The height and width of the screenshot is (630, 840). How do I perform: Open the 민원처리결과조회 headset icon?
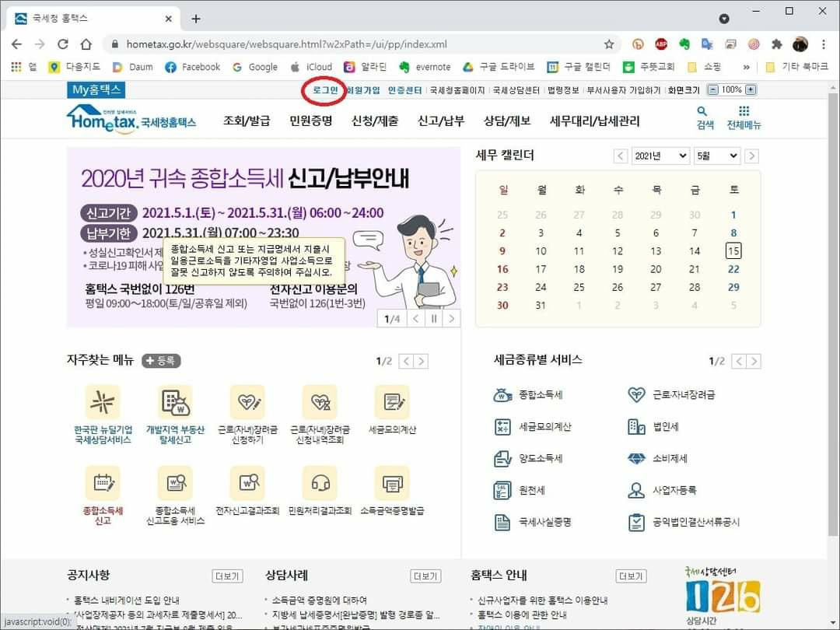(320, 482)
